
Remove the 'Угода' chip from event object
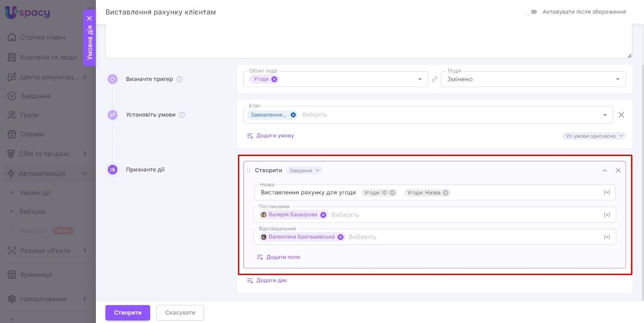274,79
